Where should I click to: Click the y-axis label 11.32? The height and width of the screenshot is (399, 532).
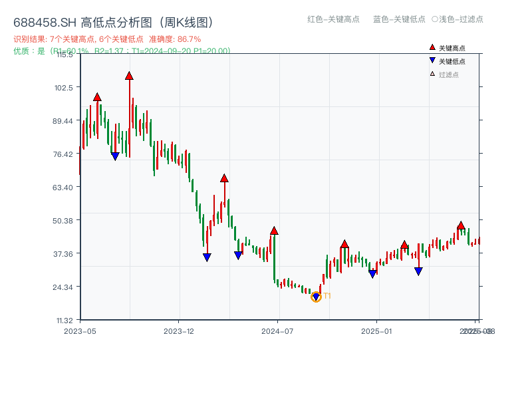(x=65, y=321)
